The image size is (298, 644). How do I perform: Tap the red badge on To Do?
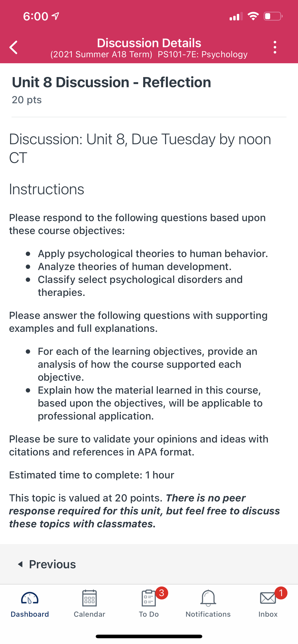tap(162, 593)
